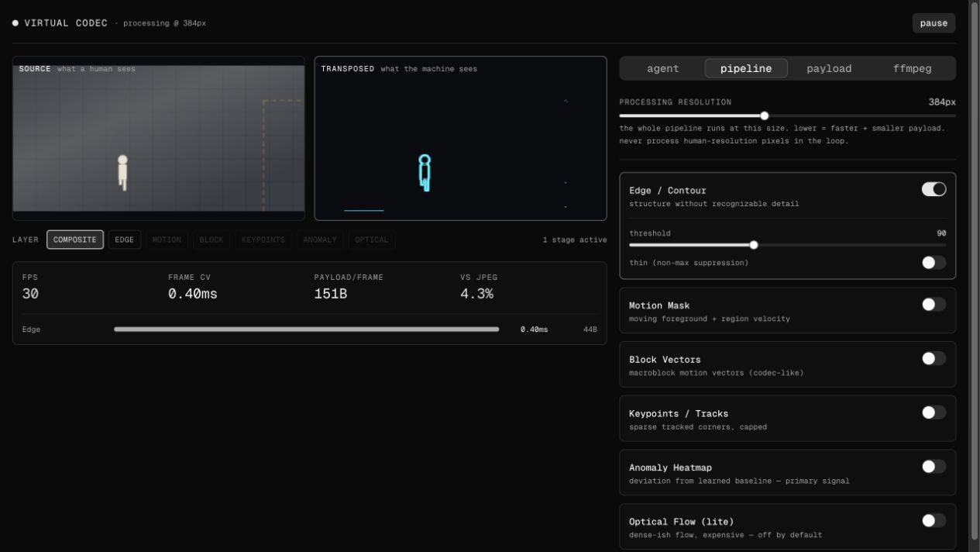Click the edge threshold slider handle
Screen dimensions: 980x552
[754, 245]
